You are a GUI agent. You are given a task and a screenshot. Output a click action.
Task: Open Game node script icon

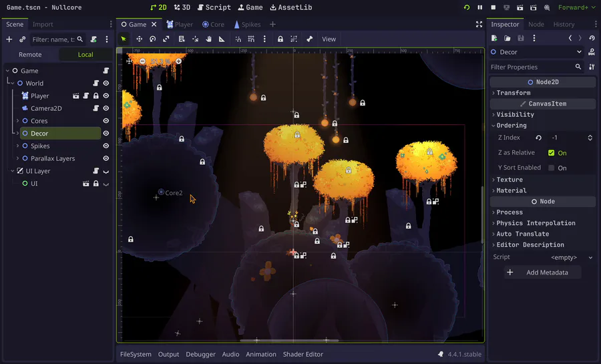(106, 71)
